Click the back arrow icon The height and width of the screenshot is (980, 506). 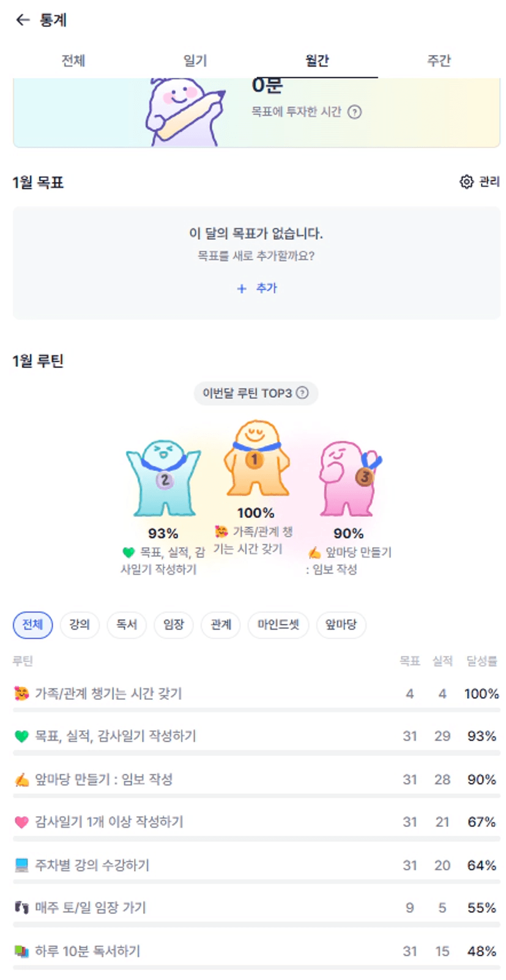click(23, 20)
